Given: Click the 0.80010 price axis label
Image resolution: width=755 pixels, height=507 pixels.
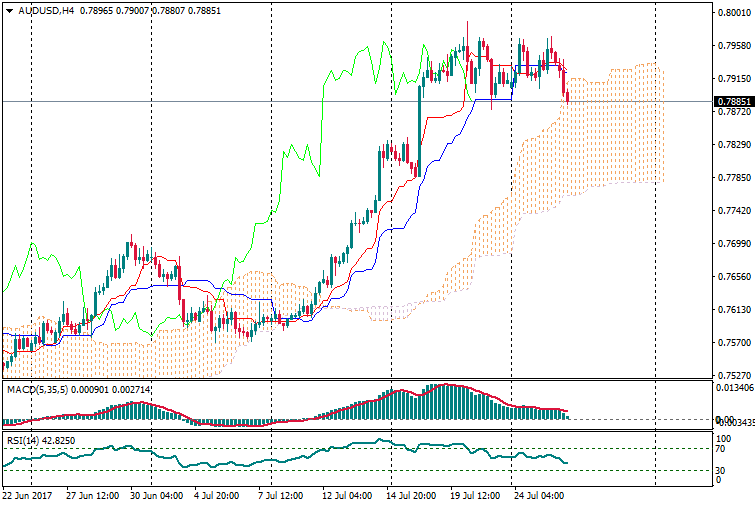Looking at the screenshot, I should [x=733, y=13].
